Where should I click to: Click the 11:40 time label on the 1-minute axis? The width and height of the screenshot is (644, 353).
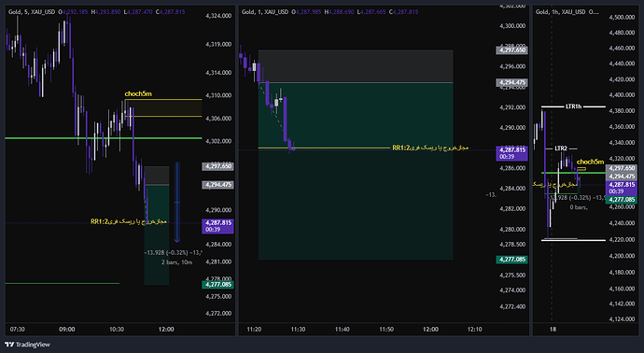343,330
